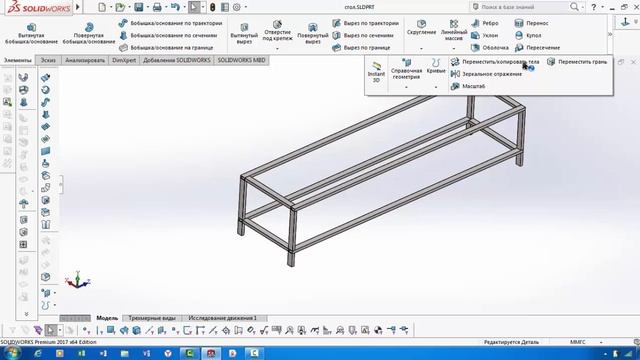This screenshot has width=640, height=360.
Task: Activate the Вытянутый вырез tool
Action: coord(244,33)
